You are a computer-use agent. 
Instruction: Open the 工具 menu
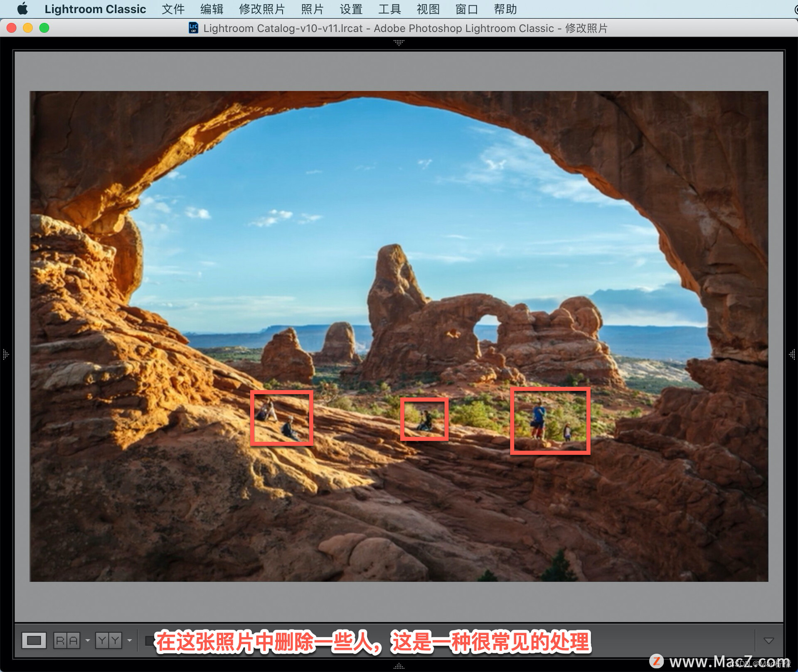(389, 9)
